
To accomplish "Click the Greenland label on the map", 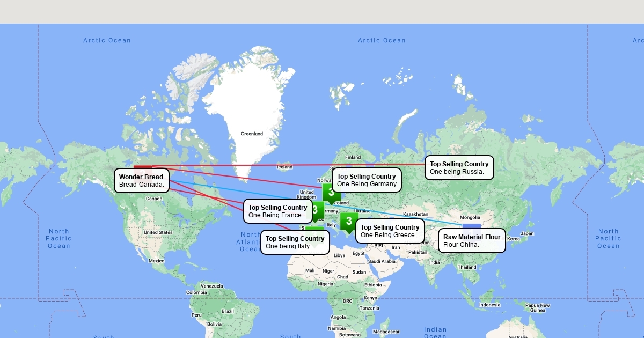I will click(252, 134).
